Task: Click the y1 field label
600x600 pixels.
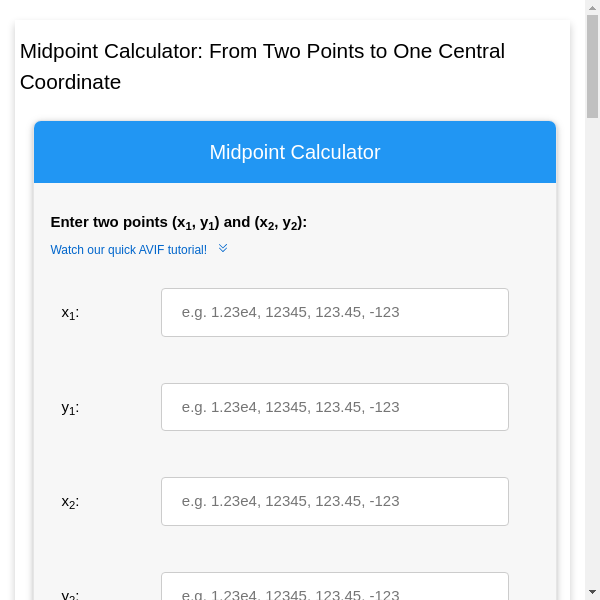Action: (x=70, y=408)
